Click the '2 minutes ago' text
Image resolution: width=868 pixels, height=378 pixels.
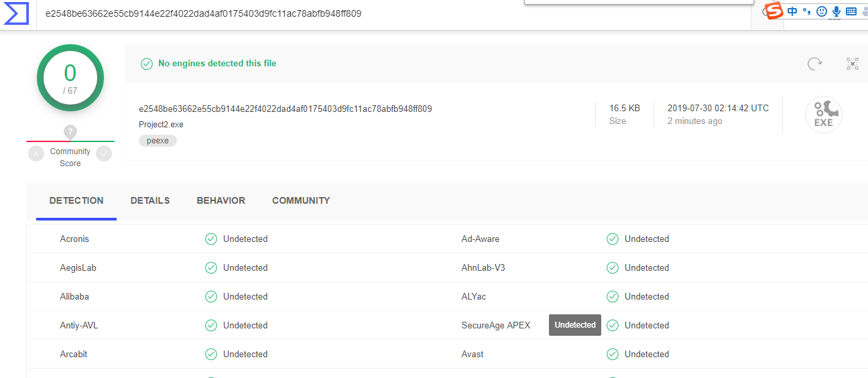tap(695, 121)
